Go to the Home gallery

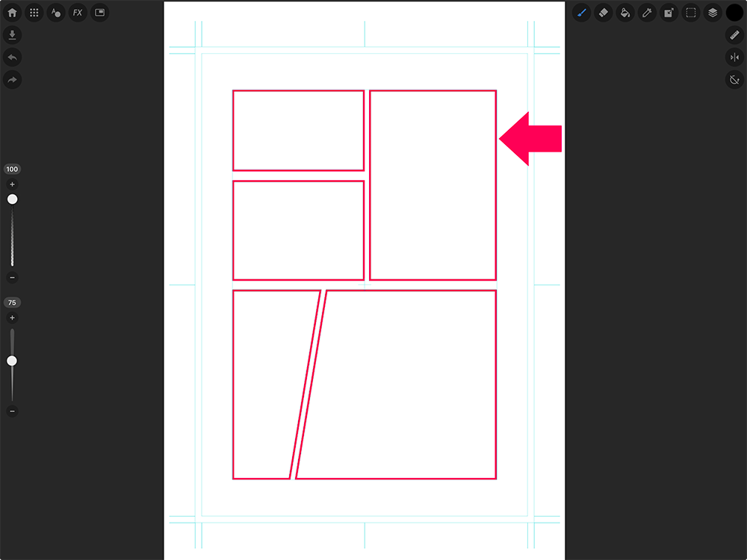coord(12,13)
